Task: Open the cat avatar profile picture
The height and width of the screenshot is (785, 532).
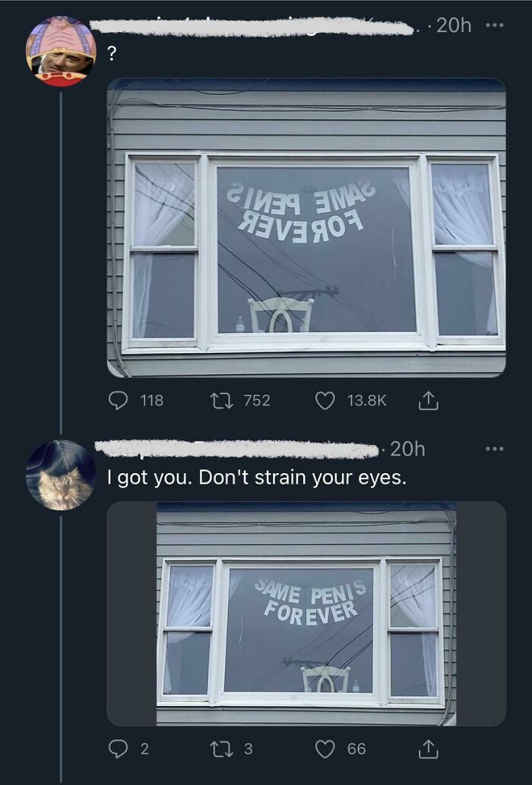Action: tap(61, 475)
